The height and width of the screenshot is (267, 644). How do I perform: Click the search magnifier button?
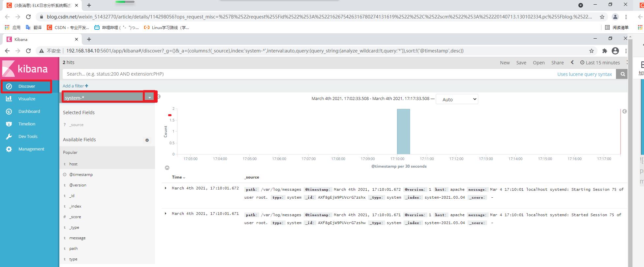point(623,74)
